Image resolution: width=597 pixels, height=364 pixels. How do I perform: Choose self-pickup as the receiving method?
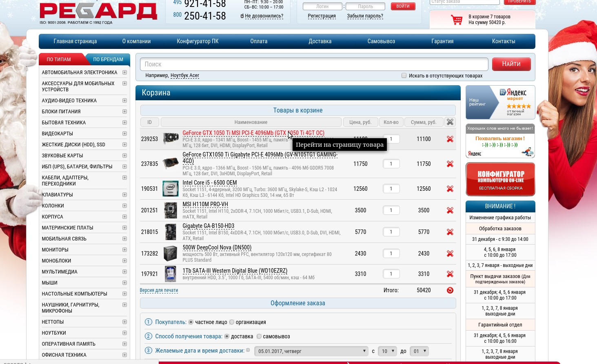pos(259,336)
